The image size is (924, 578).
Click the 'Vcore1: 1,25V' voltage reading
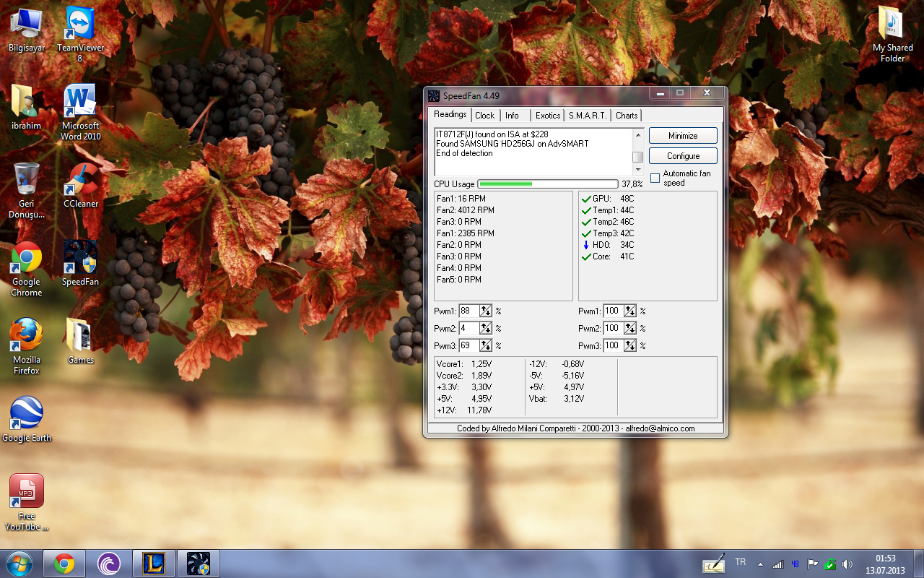click(x=464, y=364)
